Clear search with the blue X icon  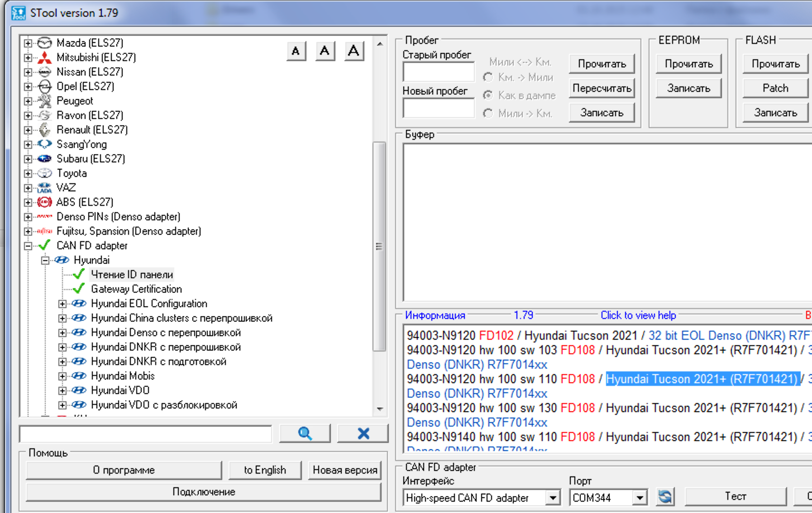pos(363,433)
